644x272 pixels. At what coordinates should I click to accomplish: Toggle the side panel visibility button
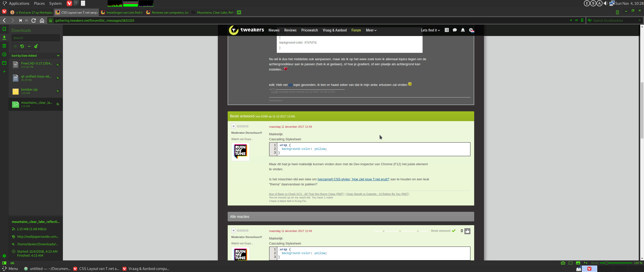(4, 263)
